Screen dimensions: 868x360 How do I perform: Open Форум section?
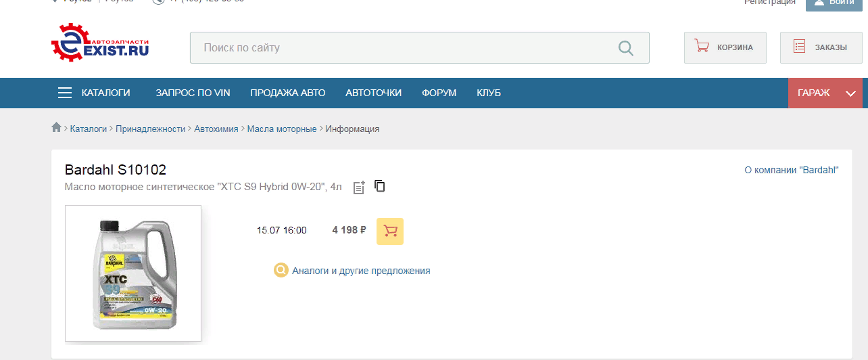(439, 93)
